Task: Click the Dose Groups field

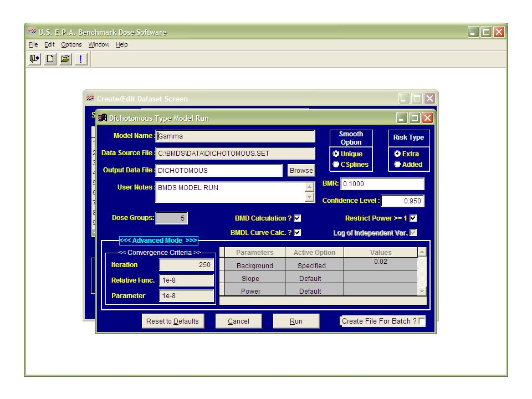Action: (171, 218)
